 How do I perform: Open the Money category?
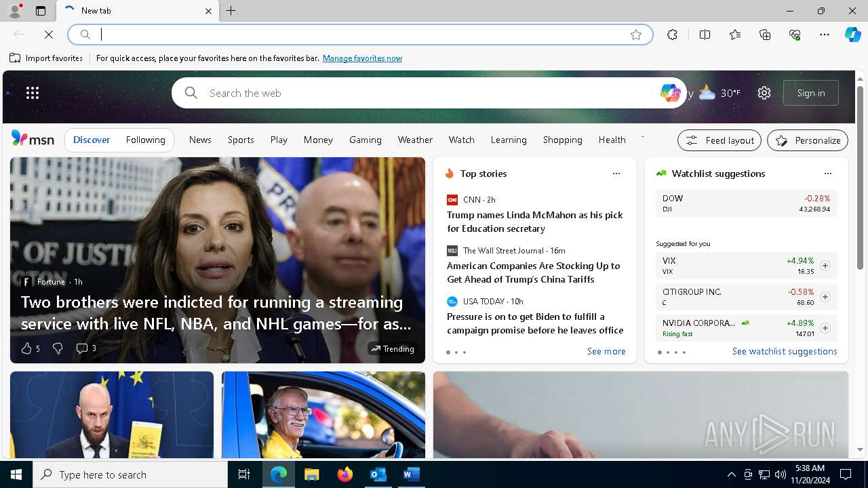(x=318, y=140)
